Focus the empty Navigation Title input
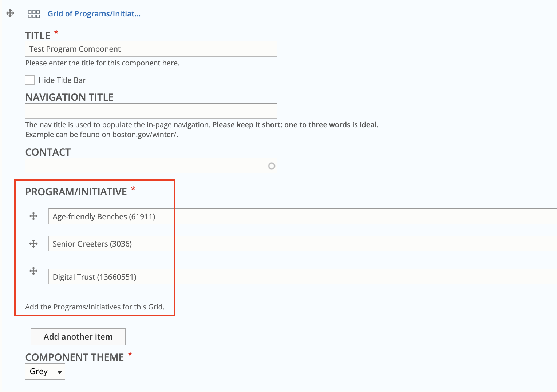The image size is (557, 392). (151, 111)
